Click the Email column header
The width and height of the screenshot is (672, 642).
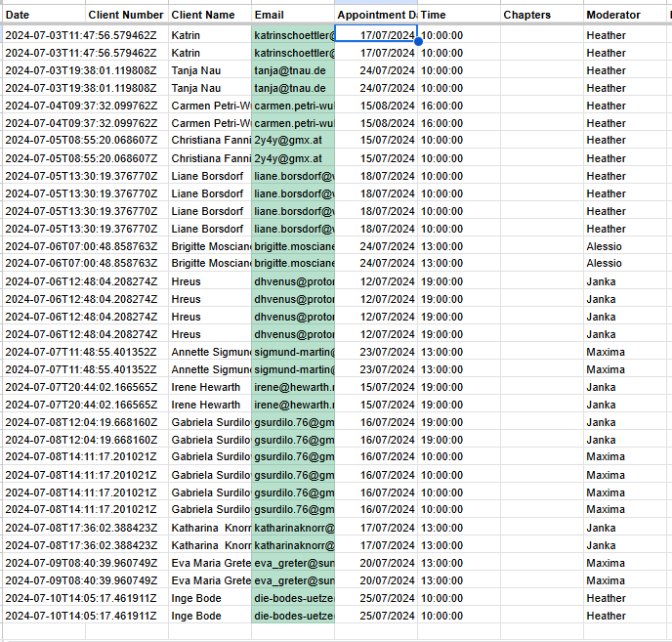pos(293,15)
